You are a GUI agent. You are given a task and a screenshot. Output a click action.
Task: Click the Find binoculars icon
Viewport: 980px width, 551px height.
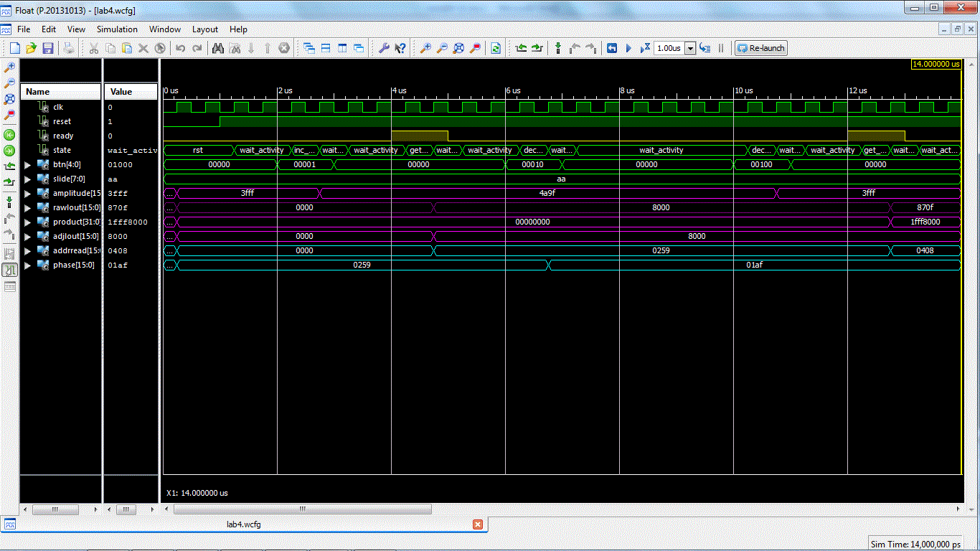pyautogui.click(x=217, y=48)
